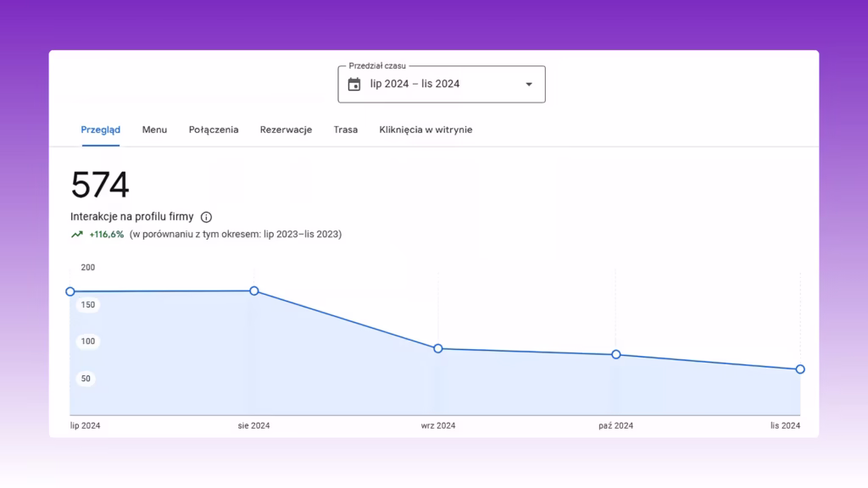Viewport: 868px width, 488px height.
Task: Click the wrz 2024 axis label
Action: pyautogui.click(x=438, y=426)
